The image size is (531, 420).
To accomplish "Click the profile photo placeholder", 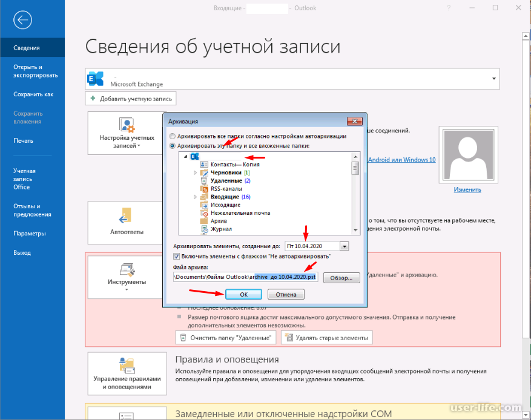I will [x=469, y=155].
